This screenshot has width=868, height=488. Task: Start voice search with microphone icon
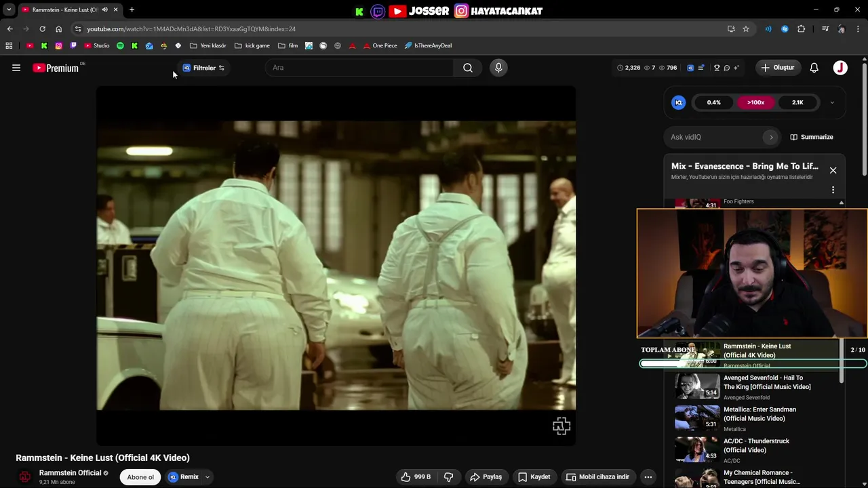click(498, 68)
